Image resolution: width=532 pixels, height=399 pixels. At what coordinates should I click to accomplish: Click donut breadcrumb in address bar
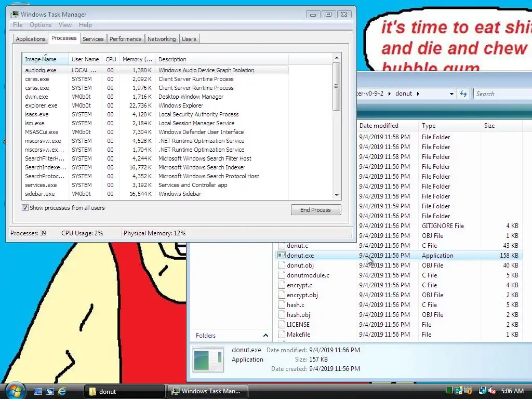click(x=403, y=94)
